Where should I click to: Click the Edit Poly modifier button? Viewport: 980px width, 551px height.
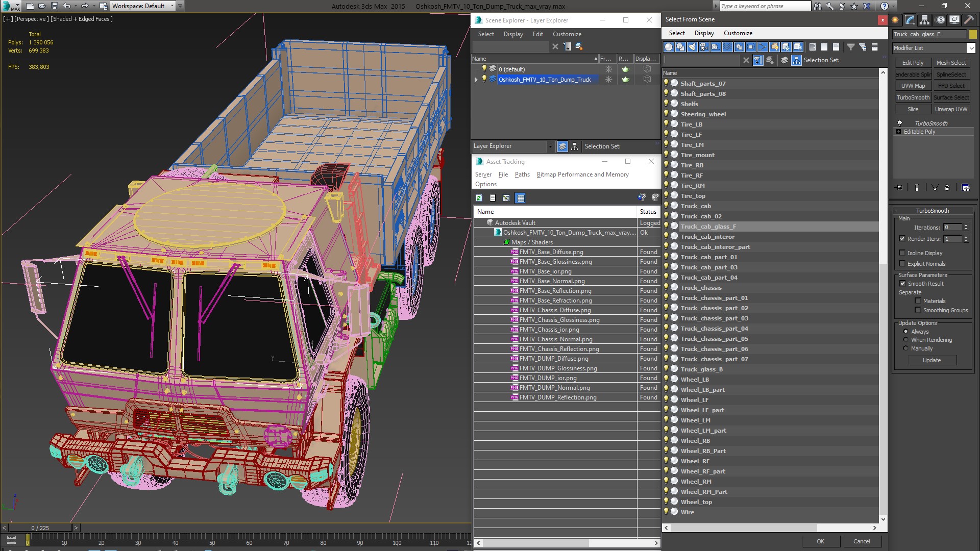(x=913, y=63)
